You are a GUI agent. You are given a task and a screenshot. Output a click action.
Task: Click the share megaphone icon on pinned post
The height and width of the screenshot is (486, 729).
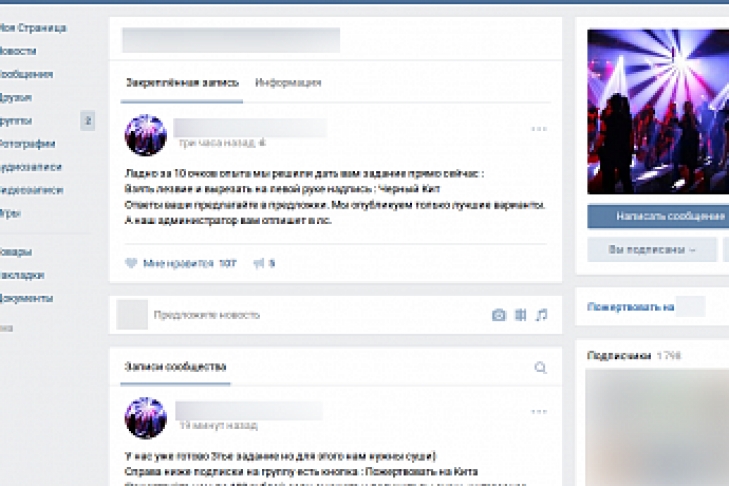[258, 263]
